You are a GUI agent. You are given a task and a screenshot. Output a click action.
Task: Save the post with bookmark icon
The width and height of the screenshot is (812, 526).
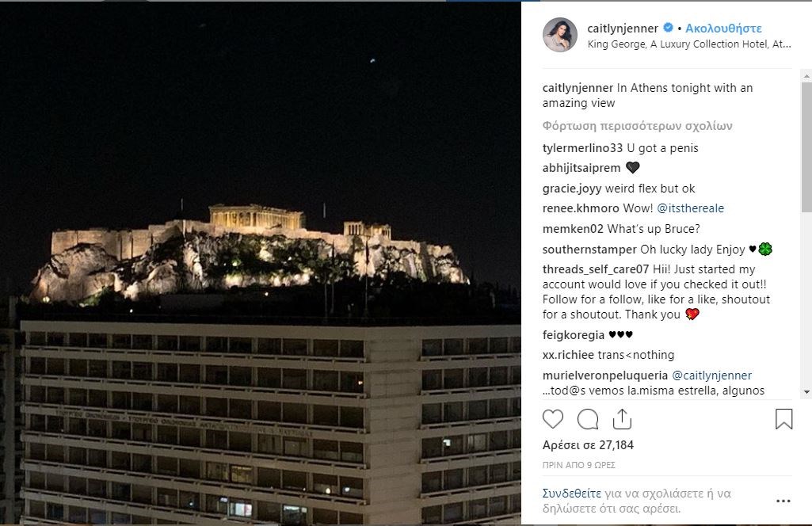(x=783, y=419)
